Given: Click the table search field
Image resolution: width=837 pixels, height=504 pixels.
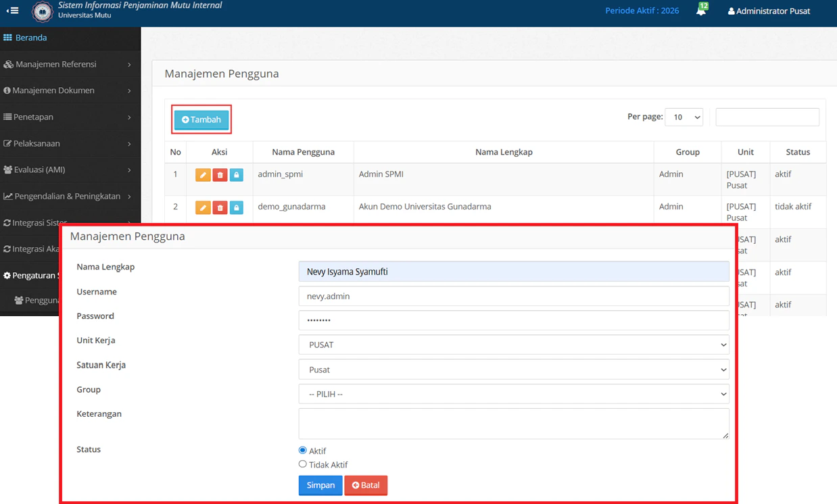Looking at the screenshot, I should pos(767,117).
